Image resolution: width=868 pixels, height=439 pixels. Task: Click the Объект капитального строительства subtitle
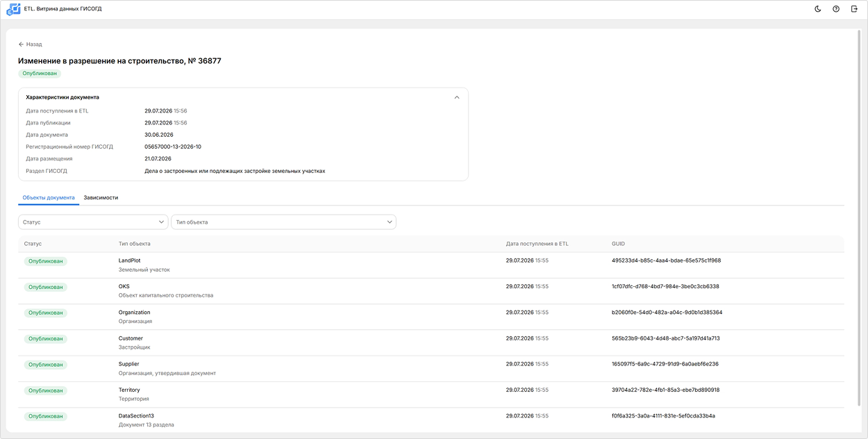[x=166, y=295]
